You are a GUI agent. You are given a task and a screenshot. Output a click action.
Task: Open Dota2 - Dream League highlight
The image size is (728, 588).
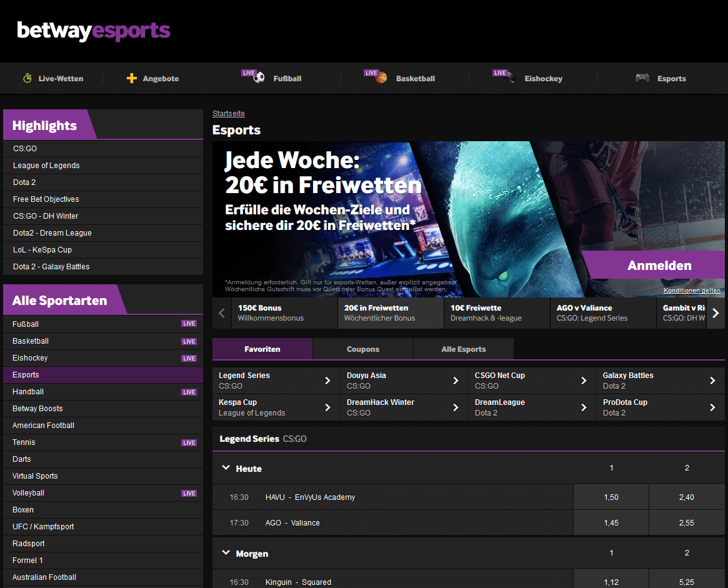click(103, 233)
